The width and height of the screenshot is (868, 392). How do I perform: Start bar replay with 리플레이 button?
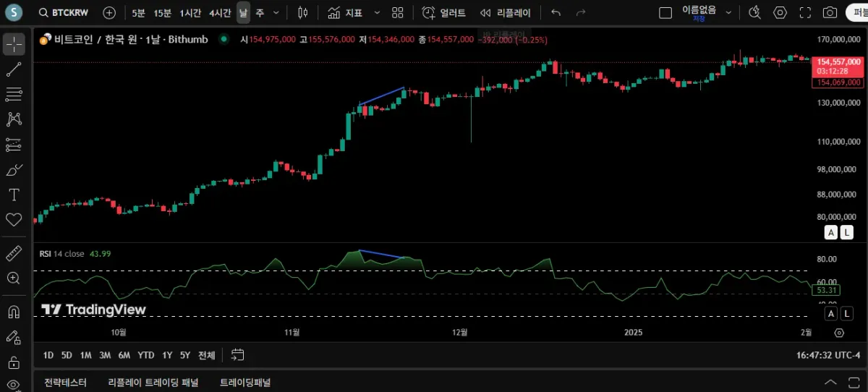click(506, 12)
